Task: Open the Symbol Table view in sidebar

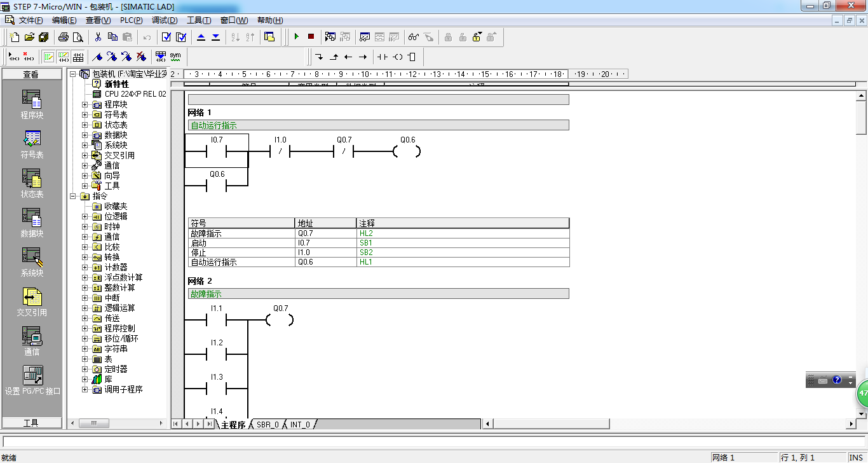Action: tap(32, 144)
